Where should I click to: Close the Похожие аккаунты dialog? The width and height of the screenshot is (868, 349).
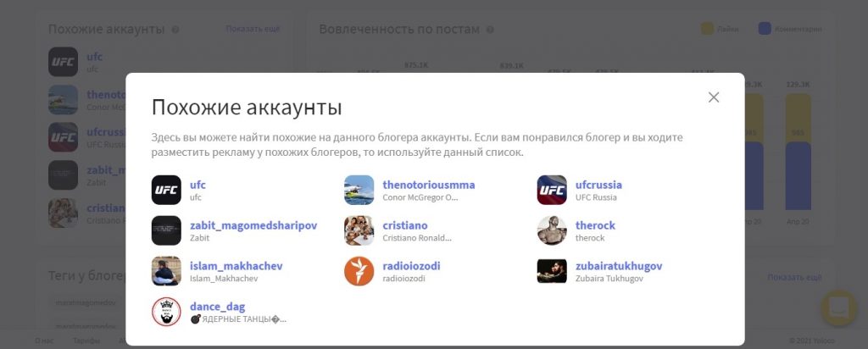[x=714, y=97]
